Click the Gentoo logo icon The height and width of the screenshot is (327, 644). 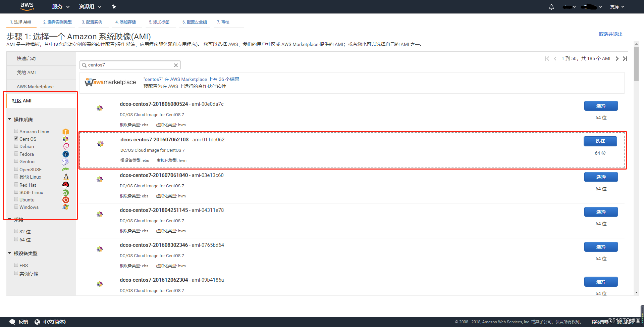point(65,162)
